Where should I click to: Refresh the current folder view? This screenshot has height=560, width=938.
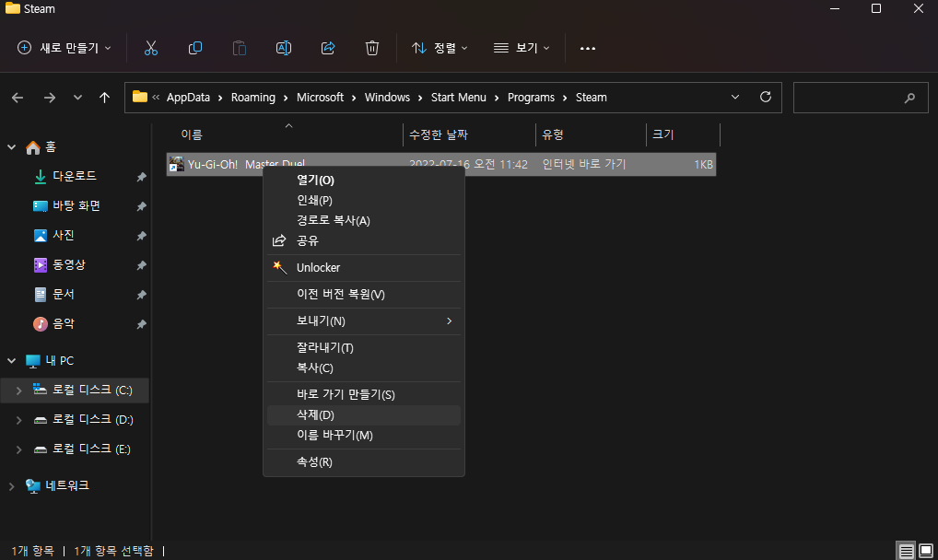pyautogui.click(x=765, y=97)
